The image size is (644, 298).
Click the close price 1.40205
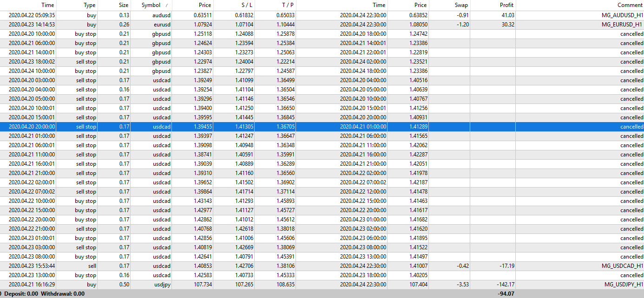419,275
